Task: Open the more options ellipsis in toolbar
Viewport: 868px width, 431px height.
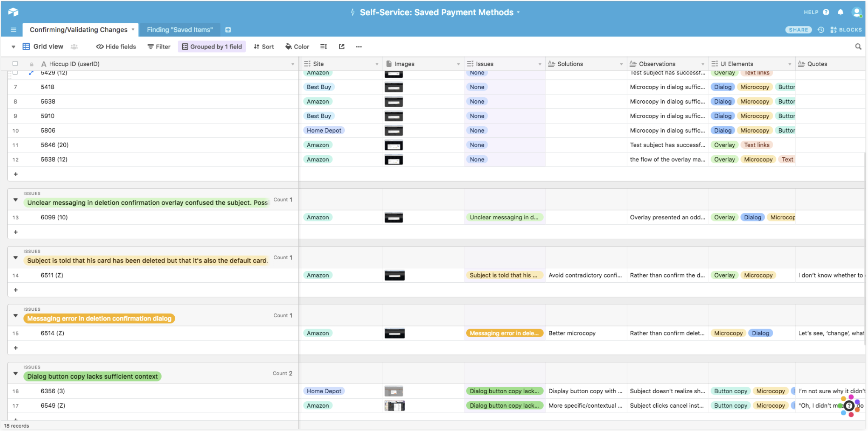Action: click(359, 47)
